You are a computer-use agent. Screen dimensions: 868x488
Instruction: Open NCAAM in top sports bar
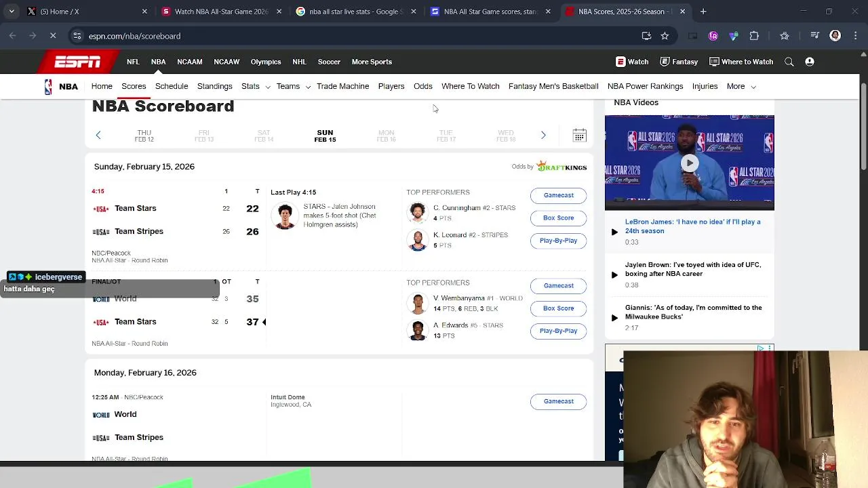(190, 62)
